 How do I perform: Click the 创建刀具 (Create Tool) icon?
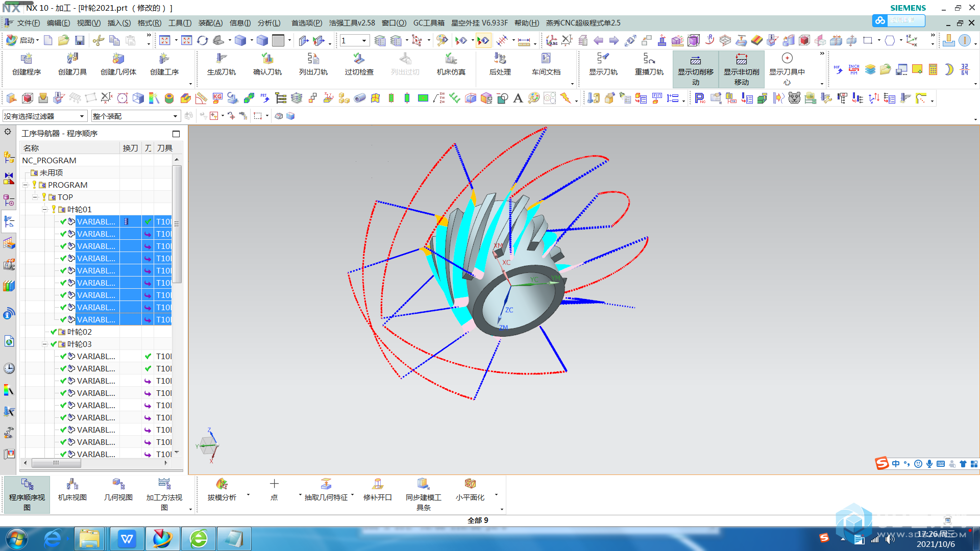(72, 64)
